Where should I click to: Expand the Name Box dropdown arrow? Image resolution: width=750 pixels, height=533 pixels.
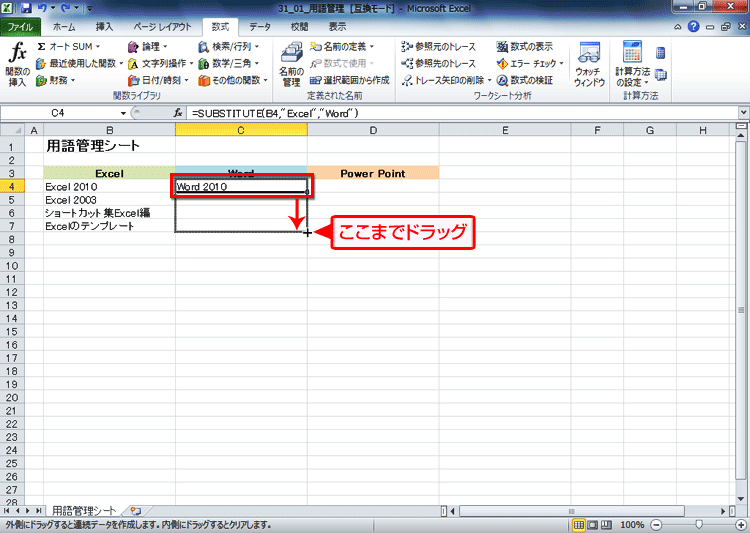coord(123,113)
